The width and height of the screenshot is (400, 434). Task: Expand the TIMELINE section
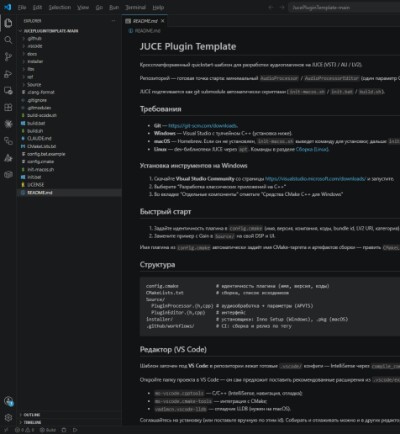[x=69, y=423]
